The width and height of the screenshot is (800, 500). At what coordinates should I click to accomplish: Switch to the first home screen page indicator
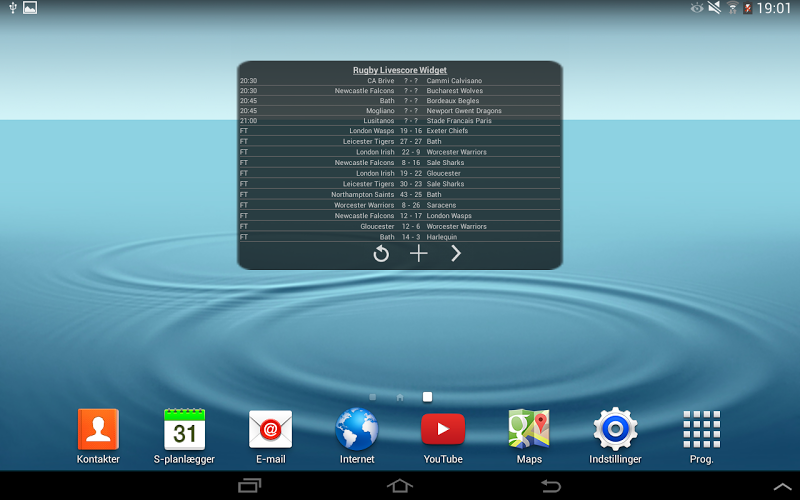[372, 397]
